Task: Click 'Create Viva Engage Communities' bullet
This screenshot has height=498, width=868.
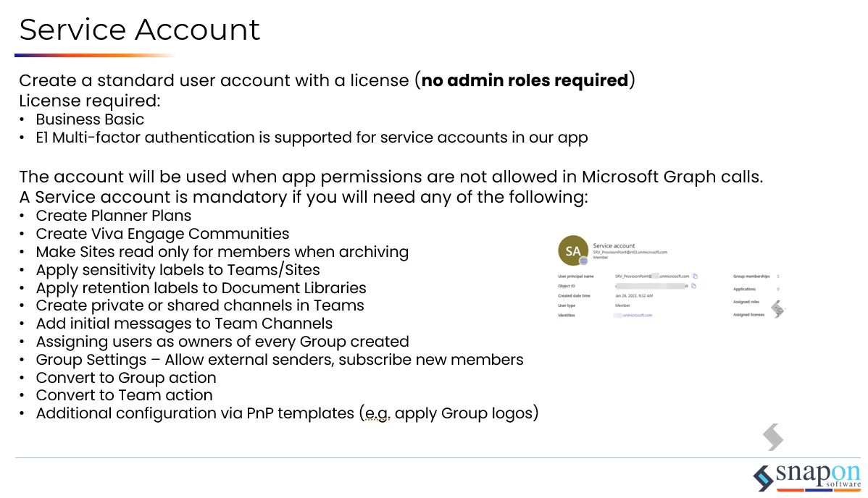Action: pyautogui.click(x=162, y=234)
